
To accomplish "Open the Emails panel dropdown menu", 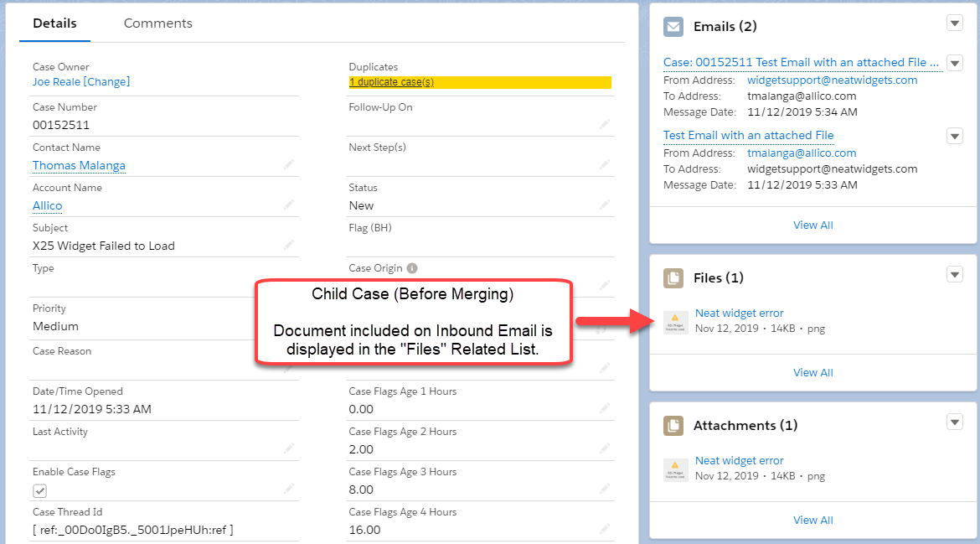I will pos(954,23).
